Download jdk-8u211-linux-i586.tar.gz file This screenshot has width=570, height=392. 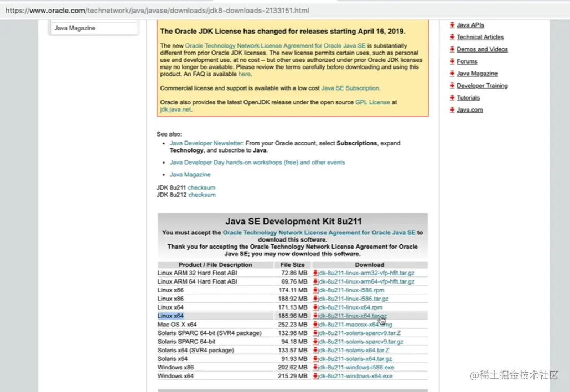[x=353, y=299]
